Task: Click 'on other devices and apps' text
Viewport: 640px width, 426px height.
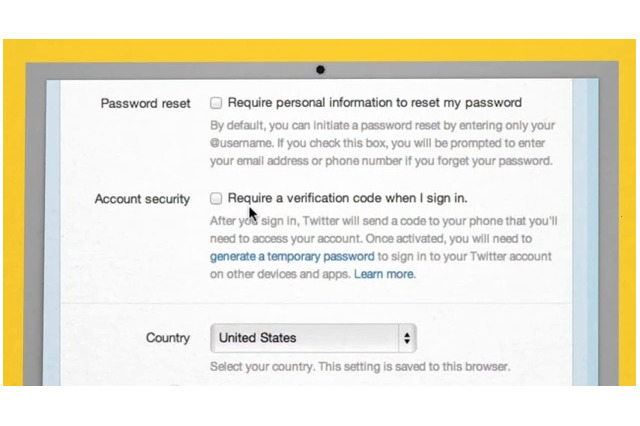Action: pos(280,274)
